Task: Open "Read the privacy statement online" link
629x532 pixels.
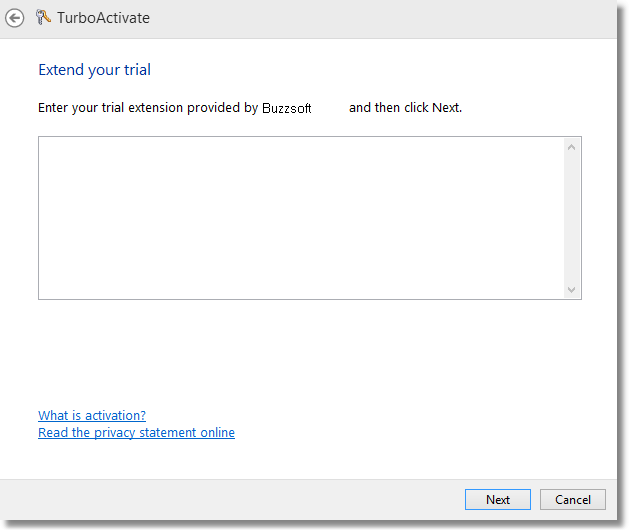Action: click(x=136, y=433)
